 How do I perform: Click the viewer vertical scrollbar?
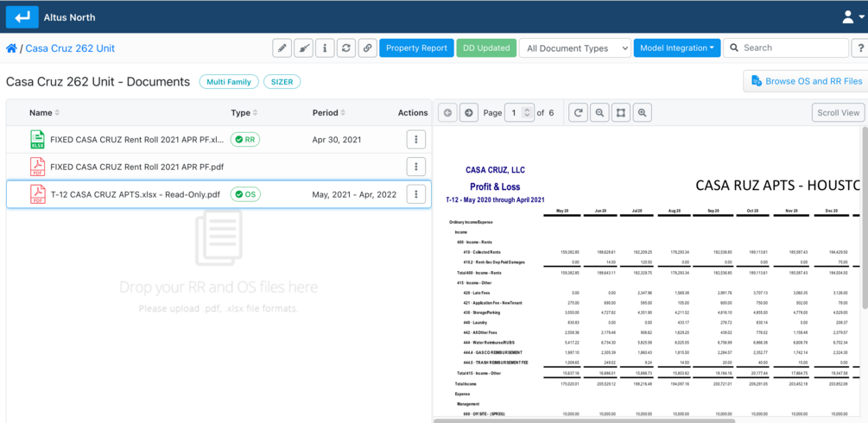(x=865, y=218)
